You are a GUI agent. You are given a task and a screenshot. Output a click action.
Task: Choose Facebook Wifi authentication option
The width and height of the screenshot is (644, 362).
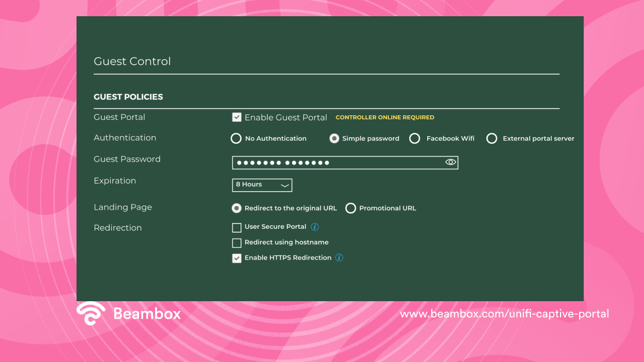click(415, 138)
